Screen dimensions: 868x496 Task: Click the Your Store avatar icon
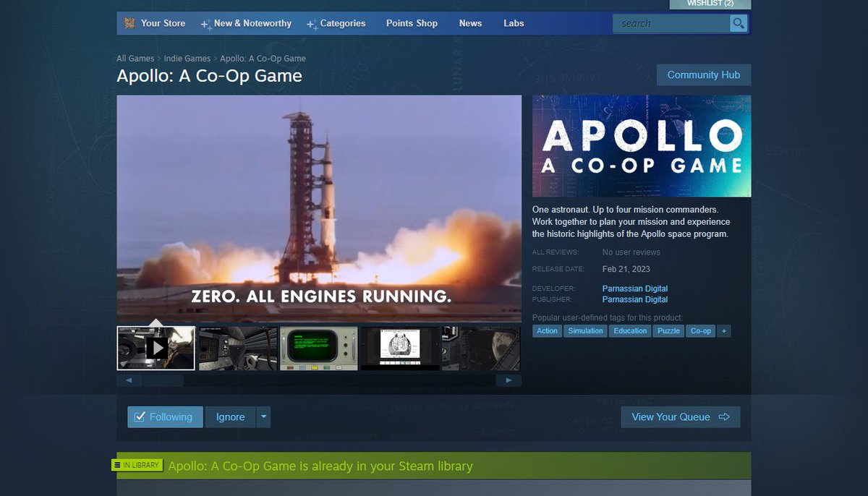(129, 23)
